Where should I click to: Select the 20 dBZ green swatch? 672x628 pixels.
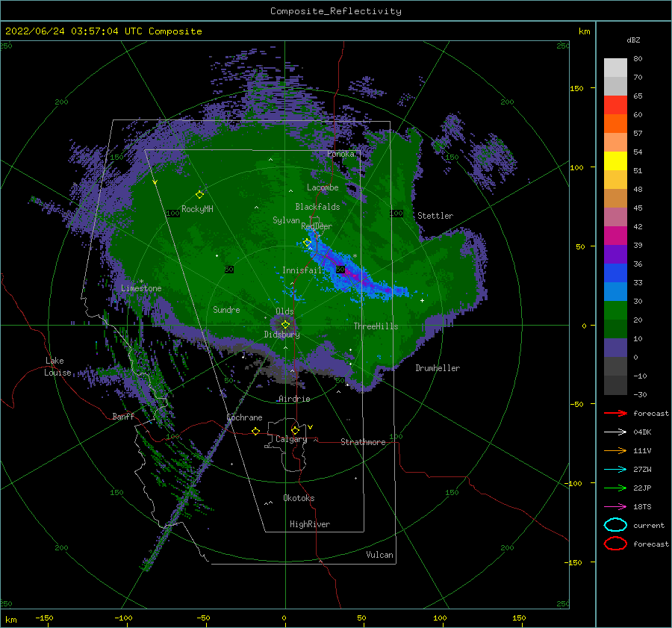click(615, 311)
